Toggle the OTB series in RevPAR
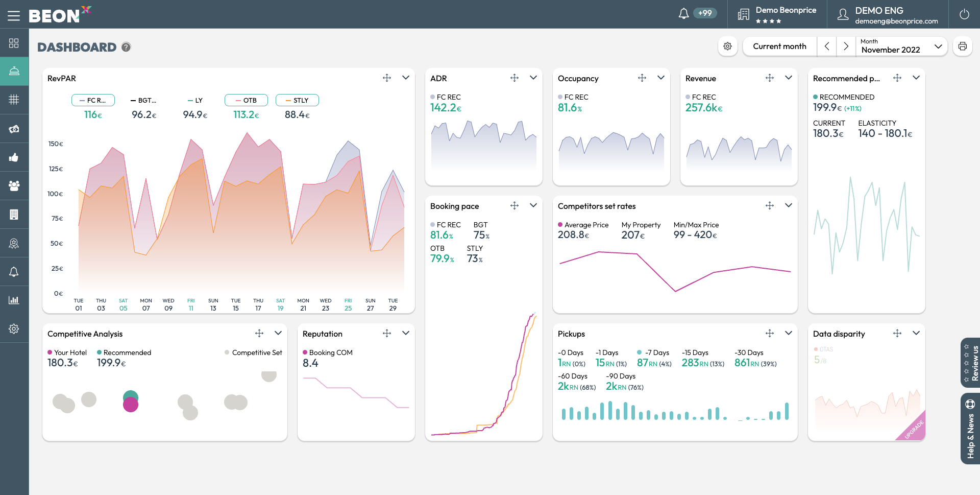The width and height of the screenshot is (980, 495). pos(246,100)
